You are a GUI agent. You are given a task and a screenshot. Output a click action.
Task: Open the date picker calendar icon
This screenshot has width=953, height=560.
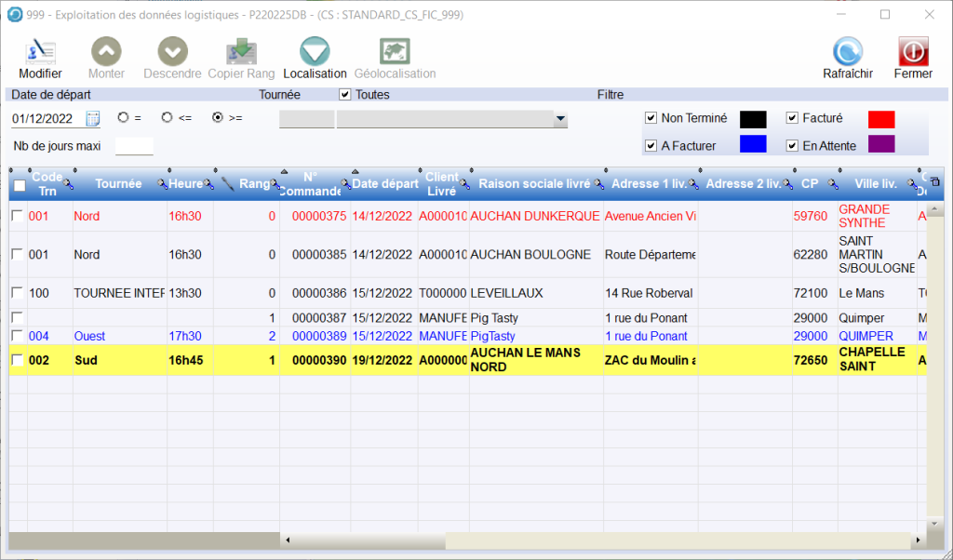(x=93, y=118)
